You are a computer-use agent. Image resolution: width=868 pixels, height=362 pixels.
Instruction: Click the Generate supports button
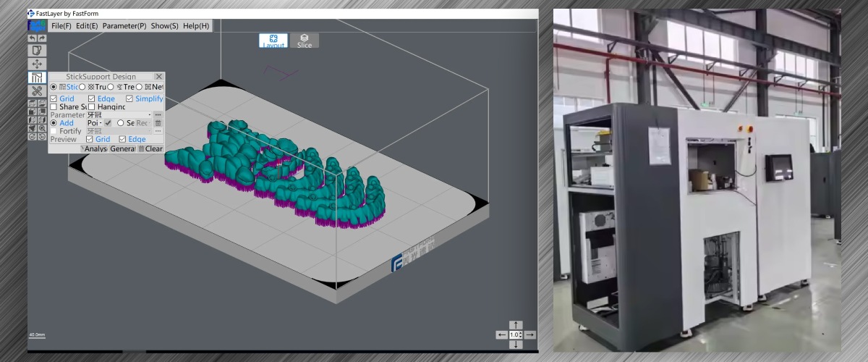[123, 148]
